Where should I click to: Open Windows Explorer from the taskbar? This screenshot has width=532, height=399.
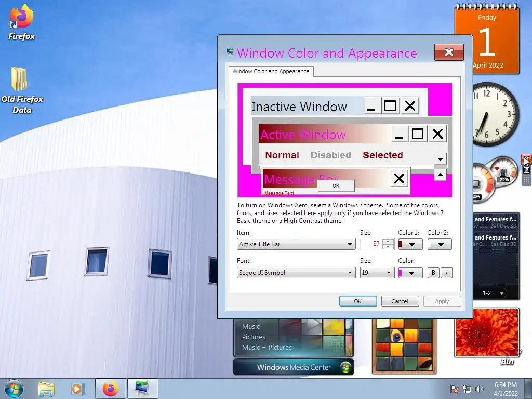(46, 389)
